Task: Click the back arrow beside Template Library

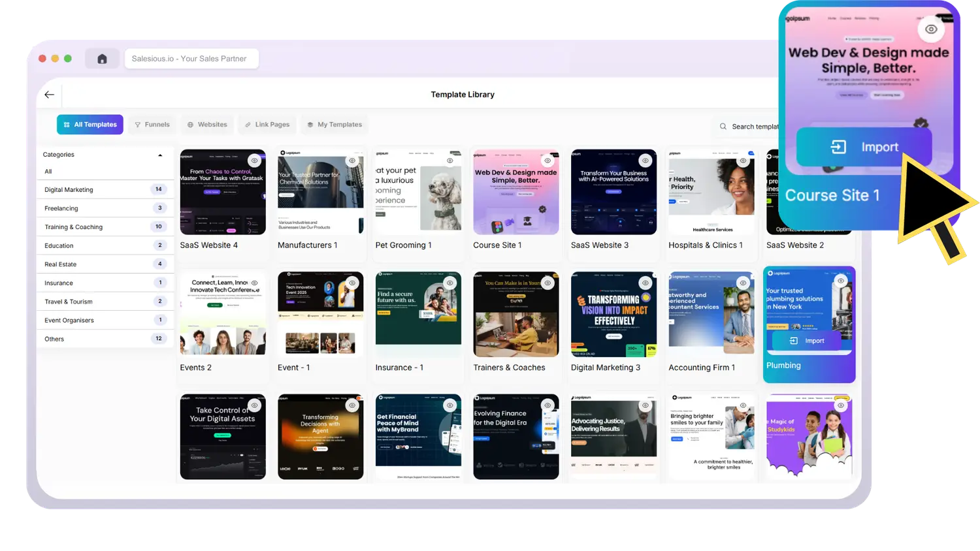Action: click(49, 95)
